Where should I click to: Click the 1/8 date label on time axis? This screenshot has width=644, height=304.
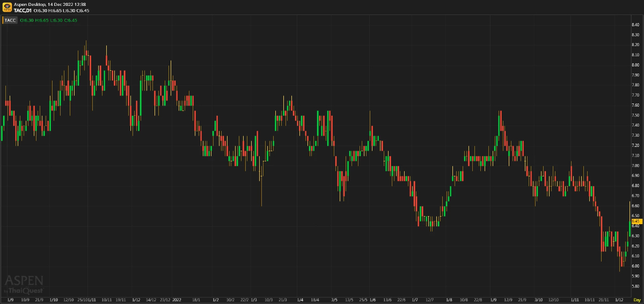tap(449, 300)
